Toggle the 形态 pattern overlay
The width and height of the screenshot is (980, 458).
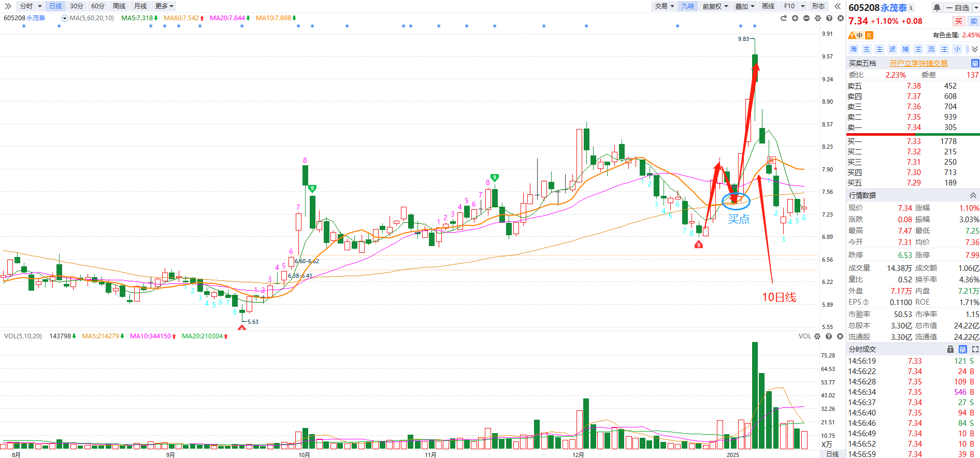point(818,6)
